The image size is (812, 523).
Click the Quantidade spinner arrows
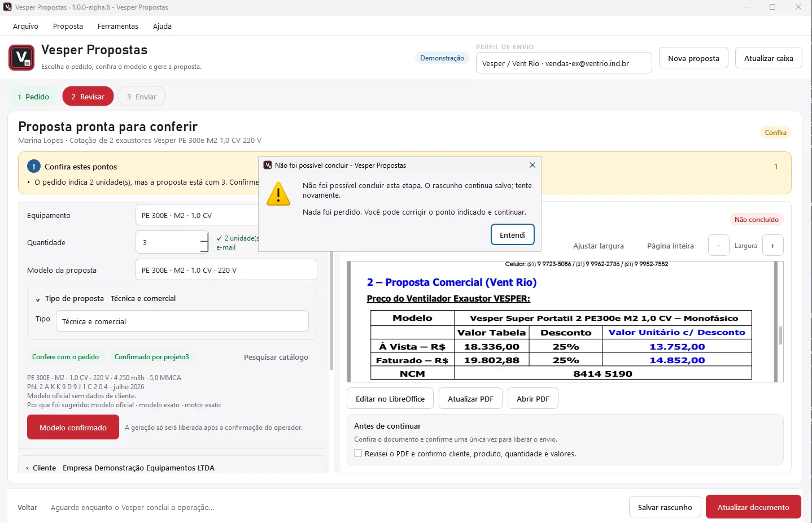[204, 242]
